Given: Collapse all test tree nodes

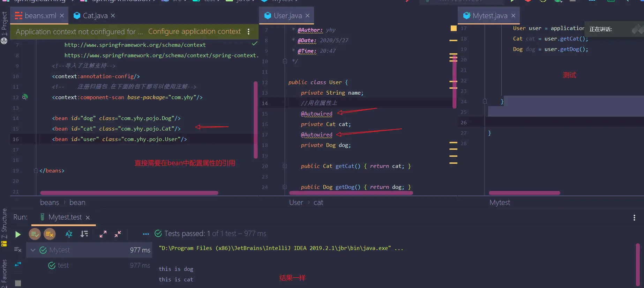Looking at the screenshot, I should (118, 234).
